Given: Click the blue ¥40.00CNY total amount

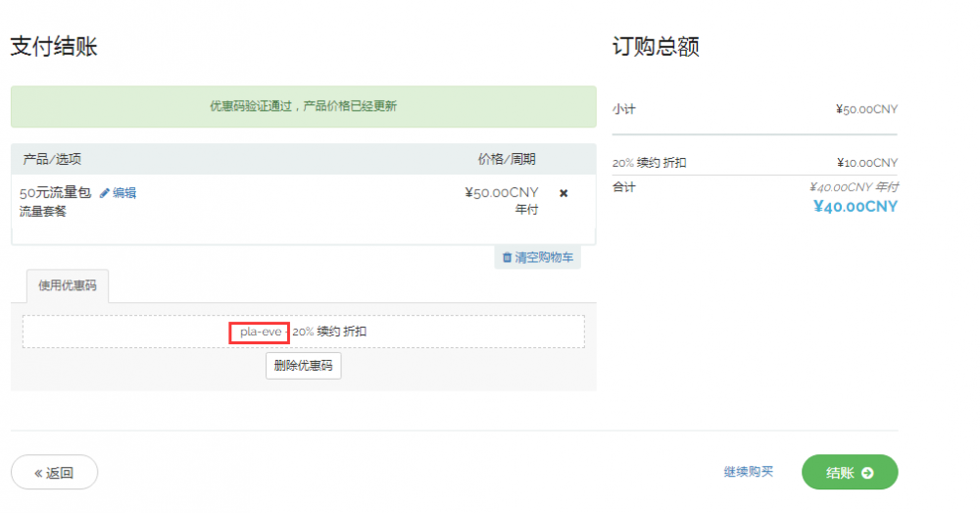Looking at the screenshot, I should click(855, 206).
